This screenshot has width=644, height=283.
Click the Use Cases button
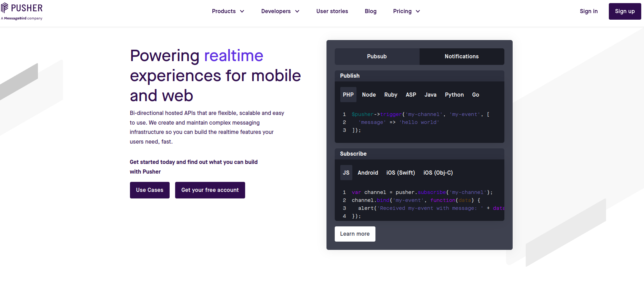[x=150, y=190]
